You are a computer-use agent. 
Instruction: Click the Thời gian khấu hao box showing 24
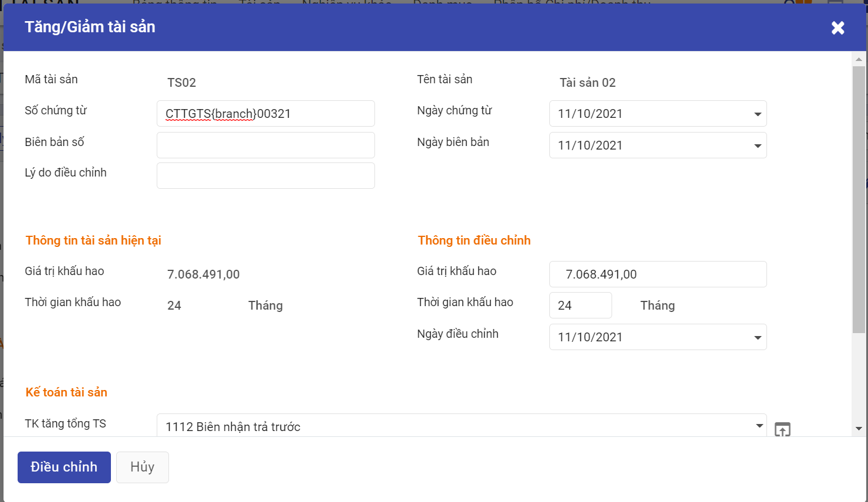pos(580,306)
